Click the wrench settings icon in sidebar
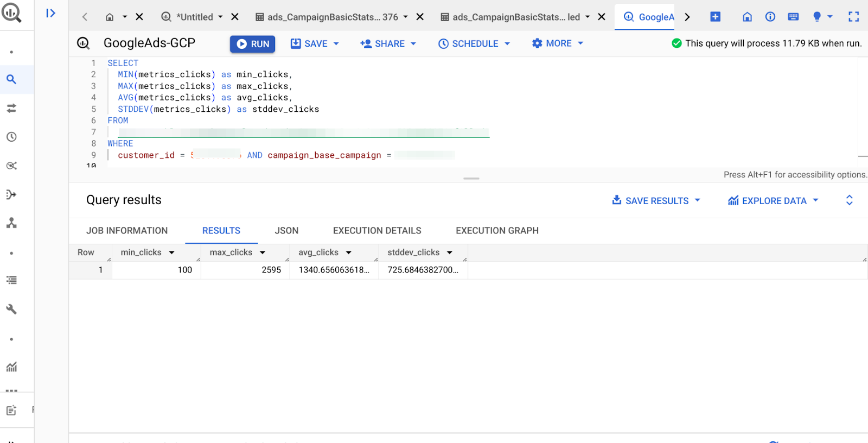868x443 pixels. (x=11, y=309)
